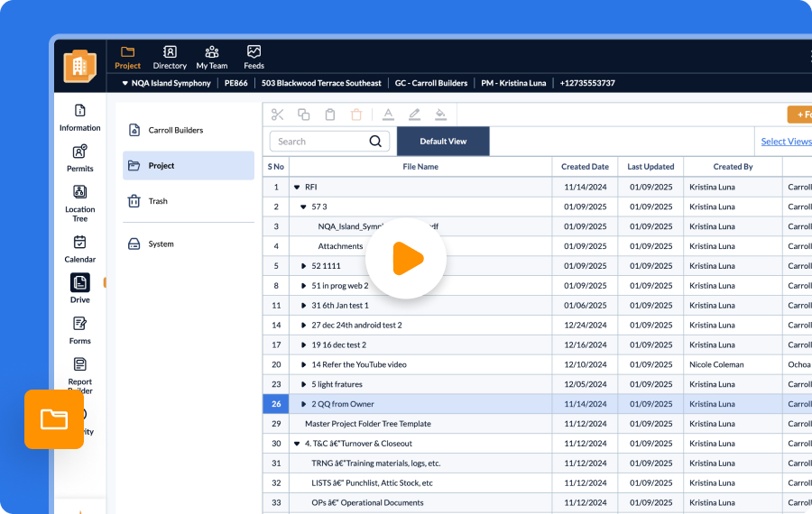Screen dimensions: 812x514
Task: Click the magnifier search icon
Action: [x=375, y=142]
